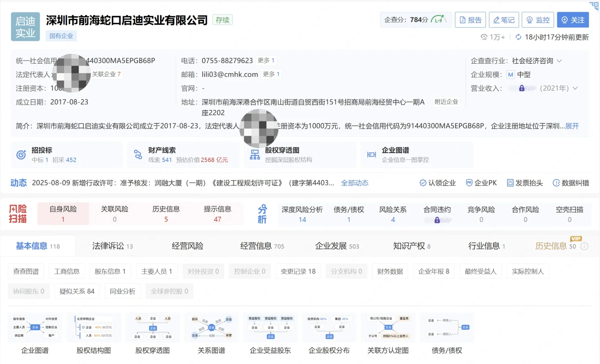
Task: Expand more phone numbers via 更多 1
Action: [x=266, y=60]
